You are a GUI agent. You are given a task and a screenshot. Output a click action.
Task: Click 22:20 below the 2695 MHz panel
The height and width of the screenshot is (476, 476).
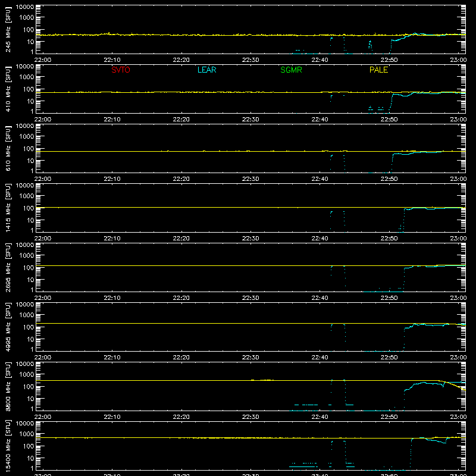pyautogui.click(x=181, y=298)
